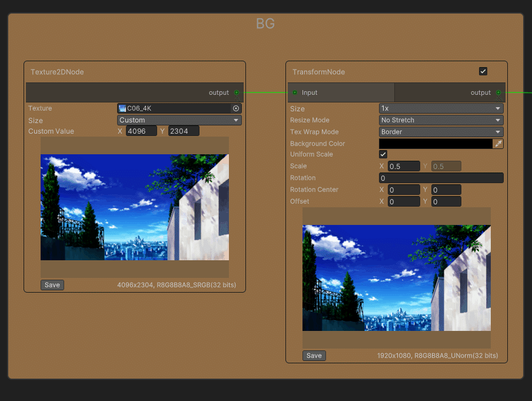Click the Custom Value Y field 2304
The image size is (532, 401).
point(184,131)
